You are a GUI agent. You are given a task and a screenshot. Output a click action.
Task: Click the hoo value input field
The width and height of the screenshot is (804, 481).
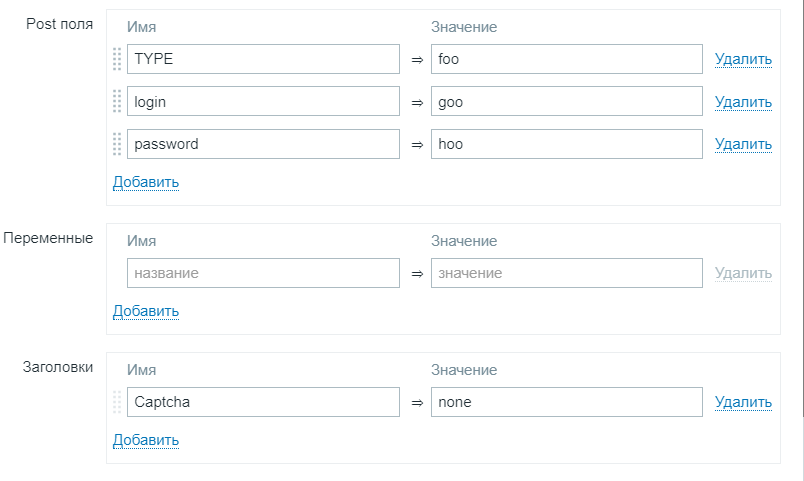[x=566, y=144]
